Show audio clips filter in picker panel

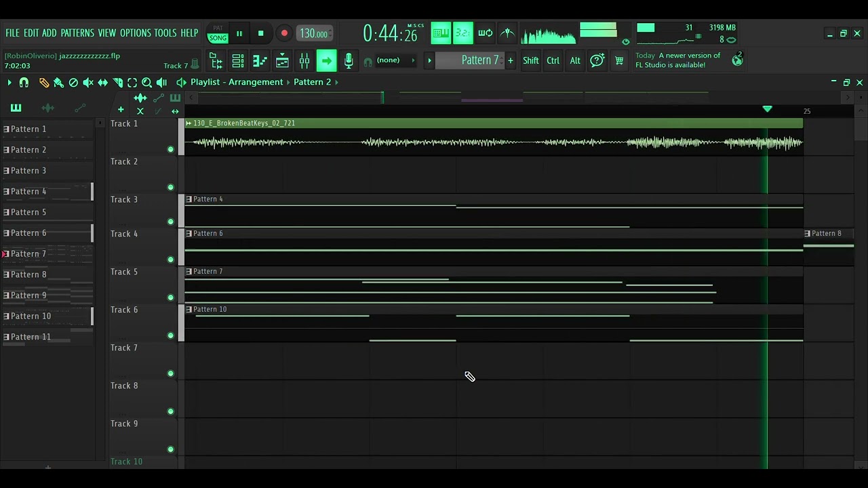click(x=47, y=108)
